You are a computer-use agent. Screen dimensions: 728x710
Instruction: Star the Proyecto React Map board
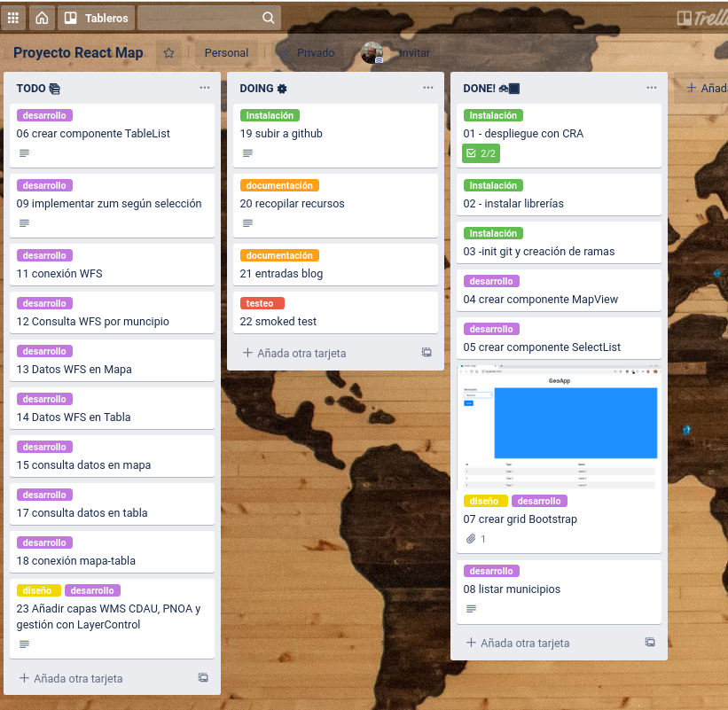coord(168,53)
